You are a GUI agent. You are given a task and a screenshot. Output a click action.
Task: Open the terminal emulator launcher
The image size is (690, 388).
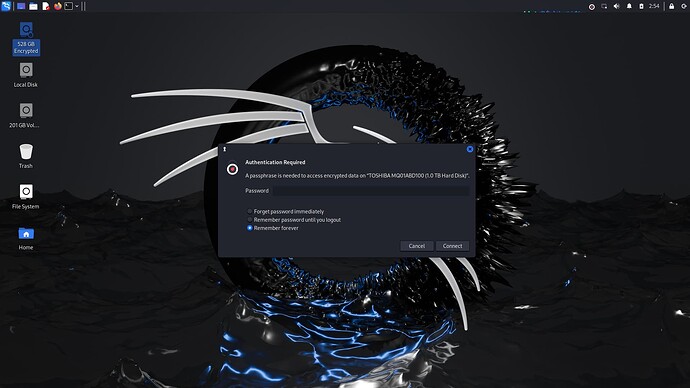(x=69, y=6)
